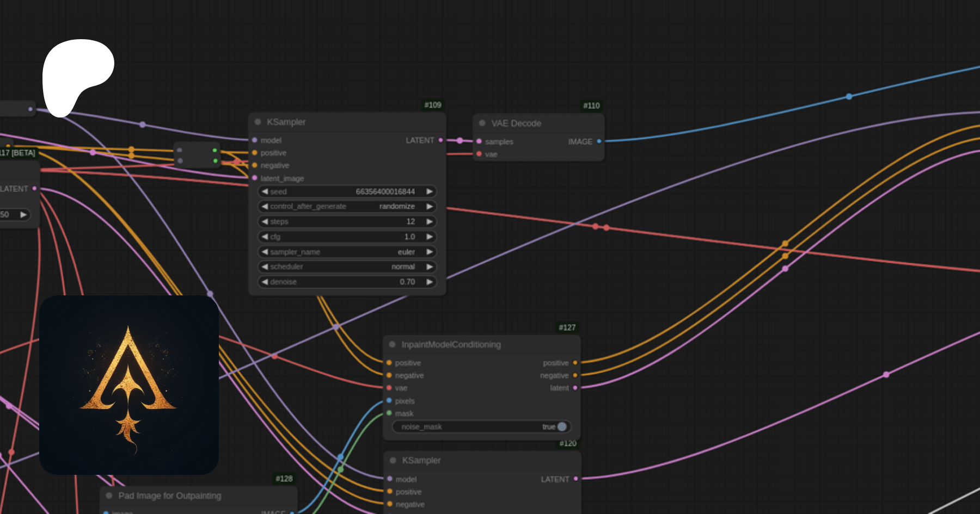Collapse the Pad Image for Outpainting node dot
This screenshot has width=980, height=514.
point(109,496)
